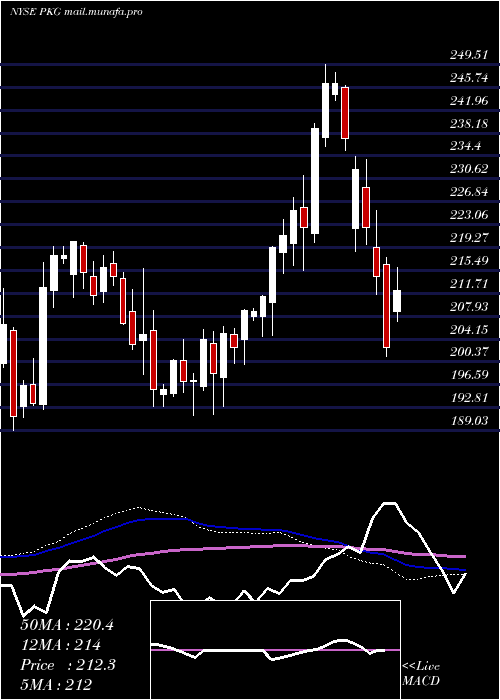Select the 196.59 price level label
Screen dimensions: 500x700
[469, 375]
